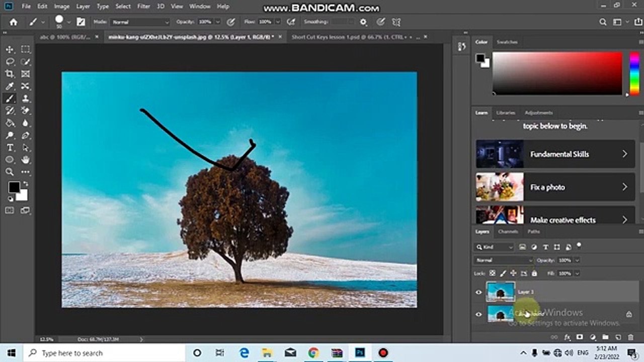Select the Eyedropper tool
Image resolution: width=644 pixels, height=362 pixels.
coord(10,86)
